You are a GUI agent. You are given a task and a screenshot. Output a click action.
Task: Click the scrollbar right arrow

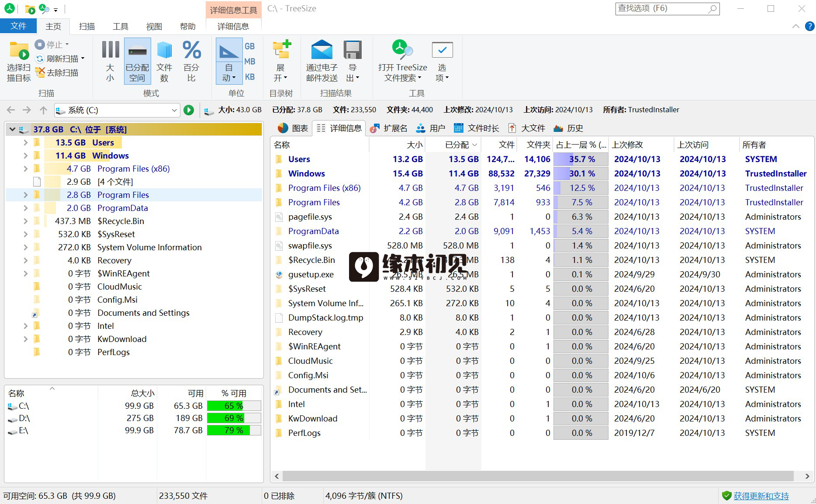[807, 476]
